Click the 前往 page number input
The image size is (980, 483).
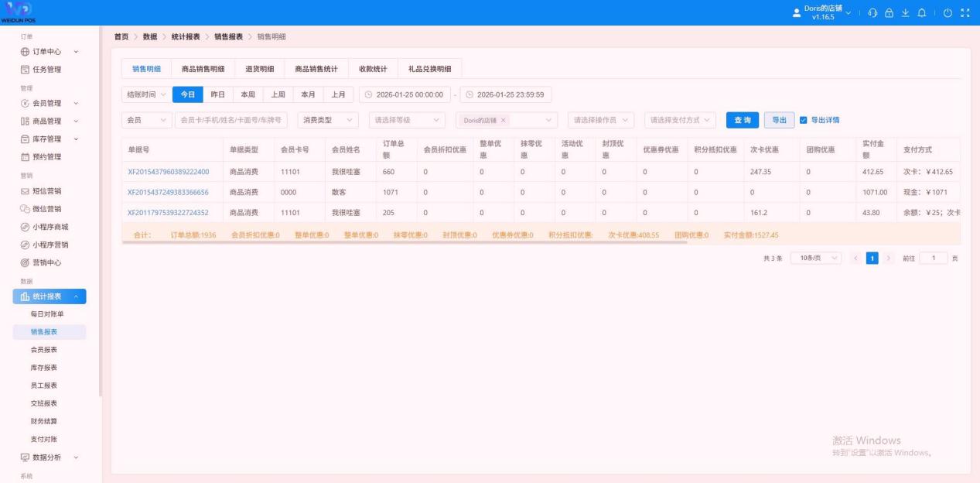point(934,258)
